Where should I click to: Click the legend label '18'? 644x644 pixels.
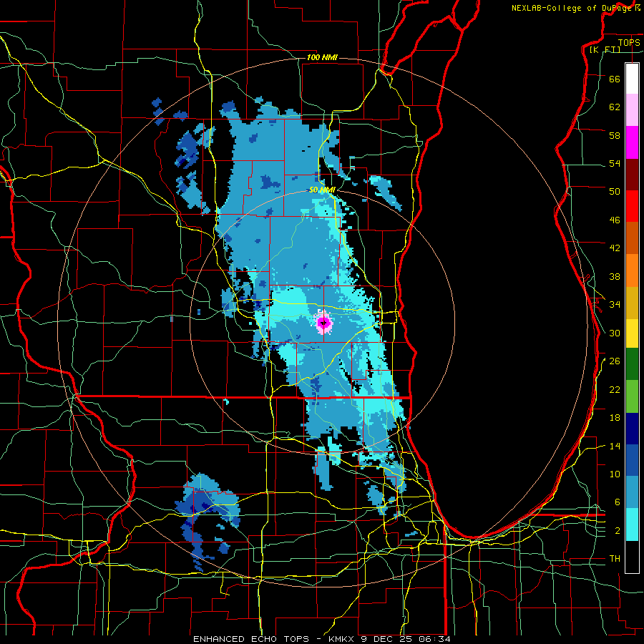pyautogui.click(x=615, y=418)
